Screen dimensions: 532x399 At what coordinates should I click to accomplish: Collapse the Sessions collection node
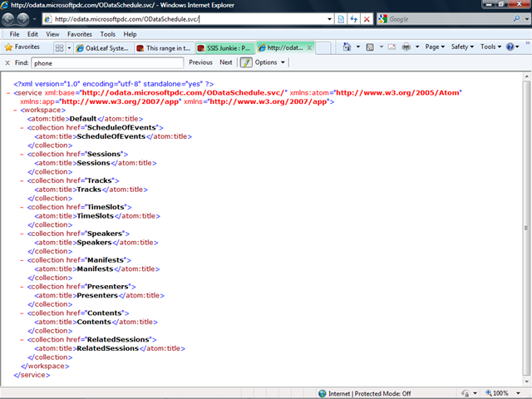pyautogui.click(x=22, y=155)
